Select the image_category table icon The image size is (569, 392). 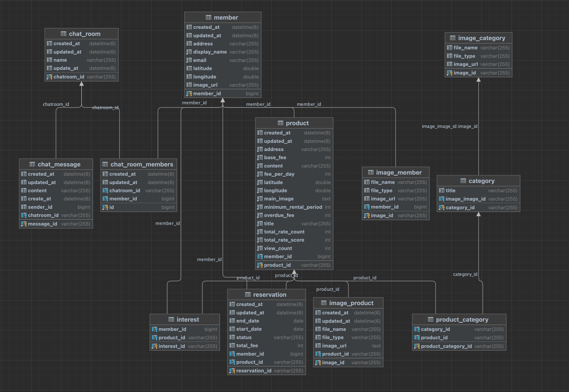[x=453, y=38]
